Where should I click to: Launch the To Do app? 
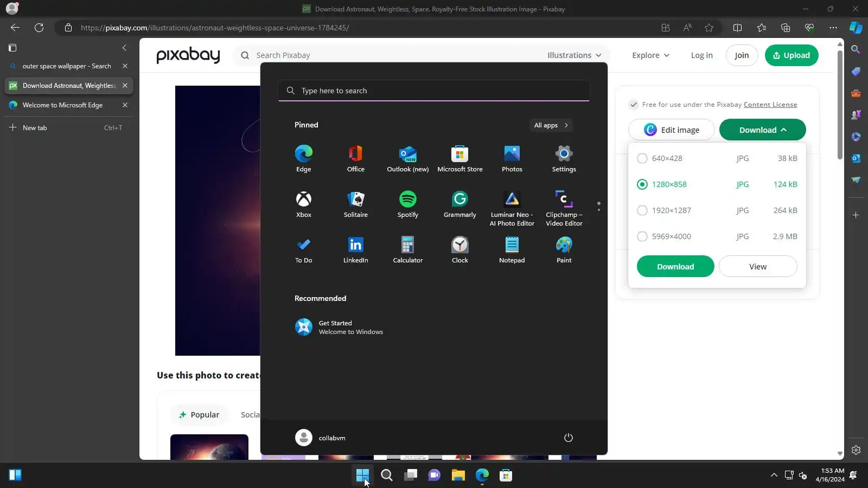[303, 249]
